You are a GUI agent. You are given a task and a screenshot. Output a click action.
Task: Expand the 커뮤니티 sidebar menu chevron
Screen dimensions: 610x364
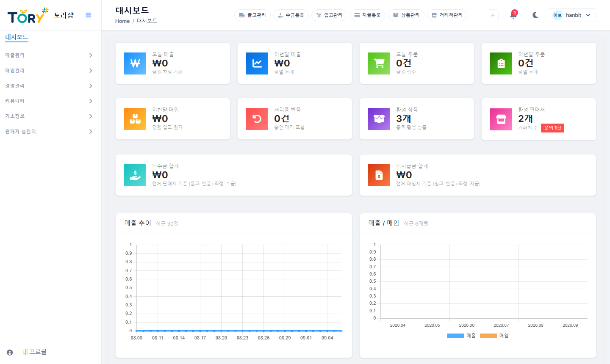tap(91, 101)
